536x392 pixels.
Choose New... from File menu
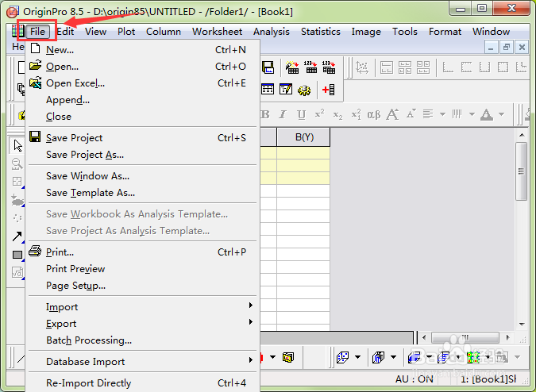point(143,50)
